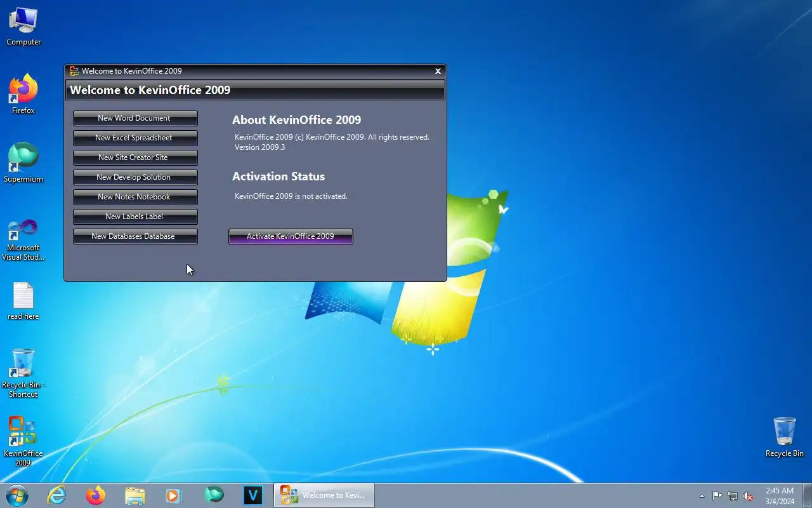
Task: Select KevinOffice 2009 desktop icon
Action: click(x=23, y=441)
